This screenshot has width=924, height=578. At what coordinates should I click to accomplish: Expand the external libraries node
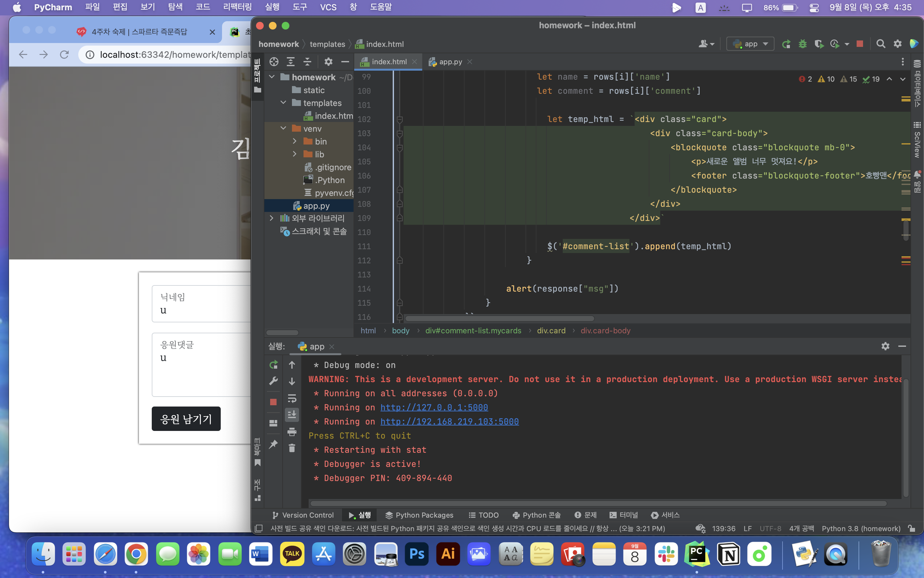(271, 218)
